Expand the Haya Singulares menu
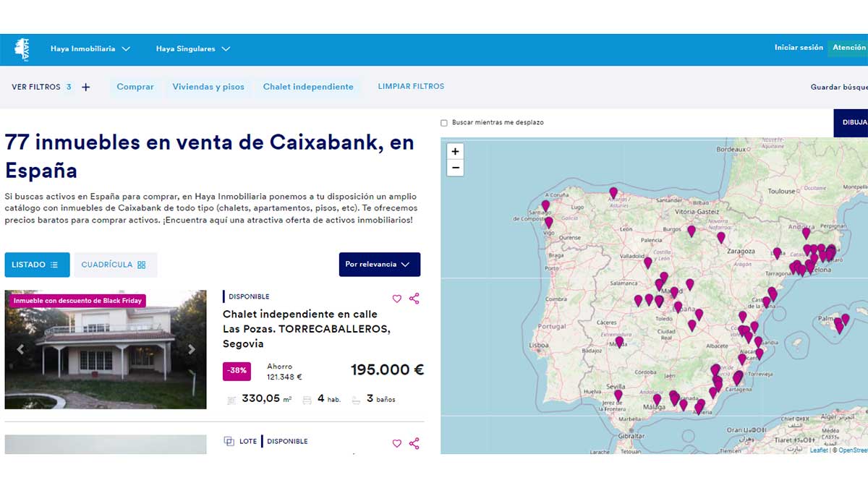The image size is (868, 488). [x=193, y=49]
